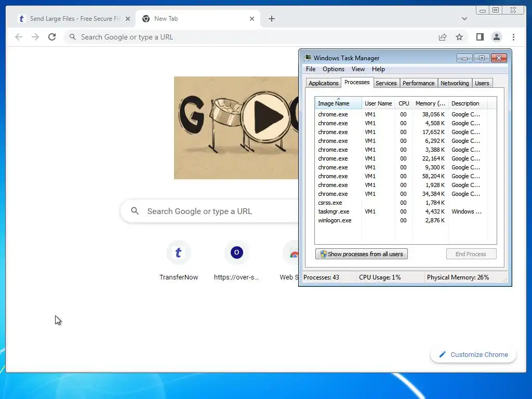Switch to the Services tab
The height and width of the screenshot is (399, 532).
tap(386, 83)
